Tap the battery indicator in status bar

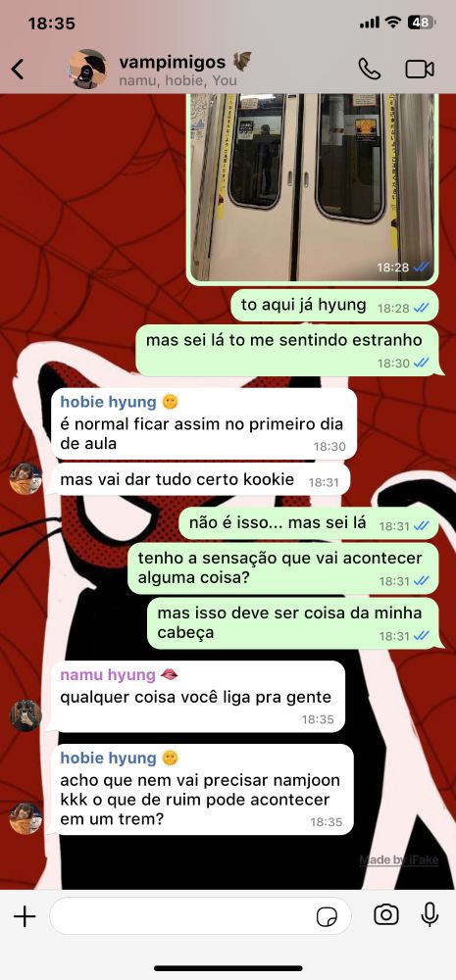(x=421, y=23)
